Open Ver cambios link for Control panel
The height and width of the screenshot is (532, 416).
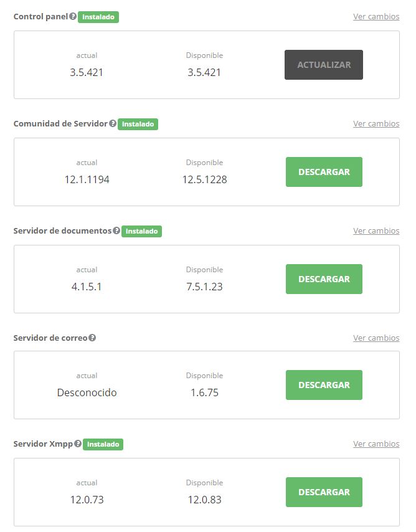coord(376,17)
